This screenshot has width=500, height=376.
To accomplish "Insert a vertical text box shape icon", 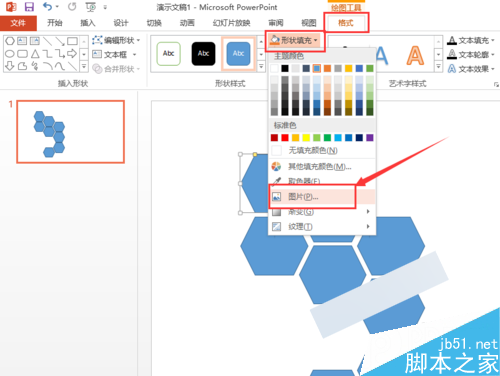I will 35,41.
